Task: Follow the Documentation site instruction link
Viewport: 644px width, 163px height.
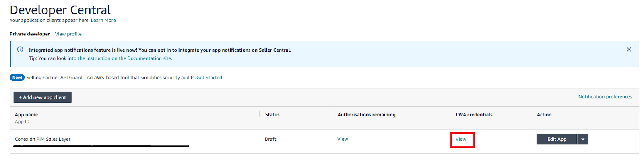Action: [125, 58]
